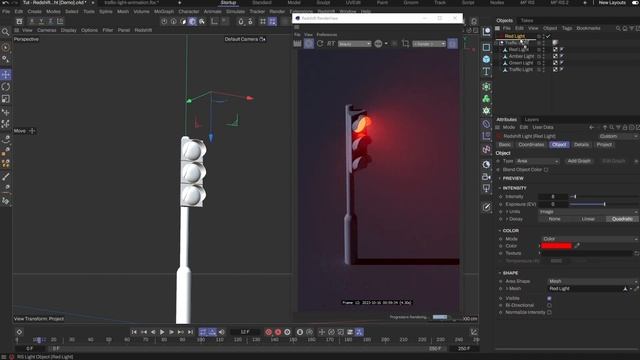This screenshot has height=360, width=640.
Task: Play the animation forward
Action: point(162,332)
